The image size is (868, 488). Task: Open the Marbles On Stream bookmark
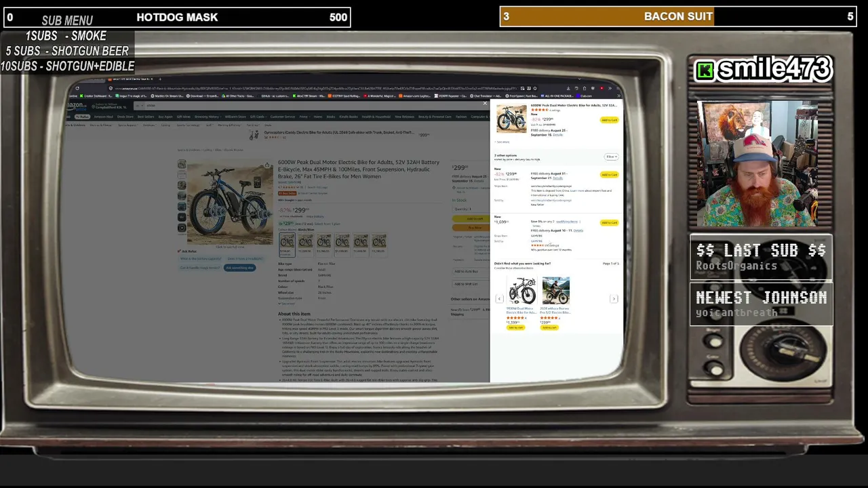(x=169, y=96)
